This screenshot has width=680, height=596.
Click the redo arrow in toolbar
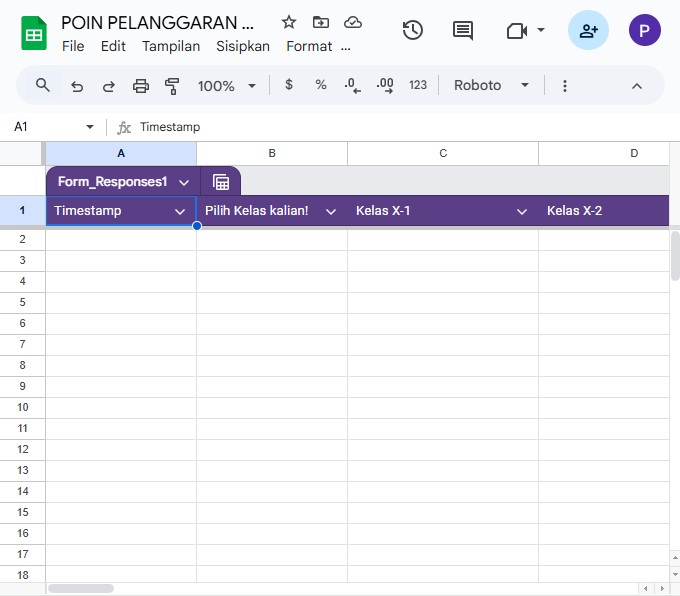[108, 86]
